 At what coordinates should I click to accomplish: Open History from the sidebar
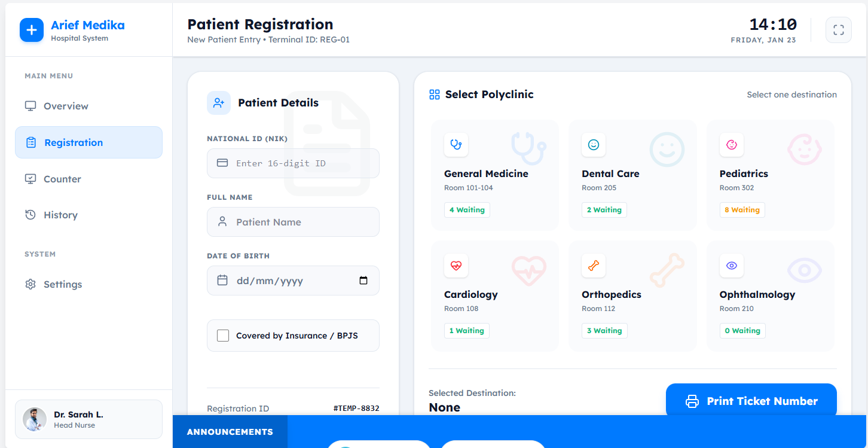coord(60,215)
